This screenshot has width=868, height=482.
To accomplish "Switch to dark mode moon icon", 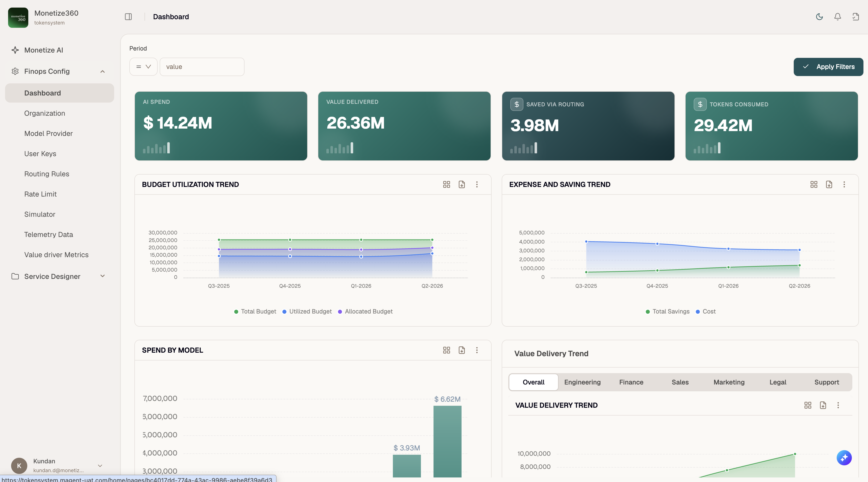I will tap(819, 16).
